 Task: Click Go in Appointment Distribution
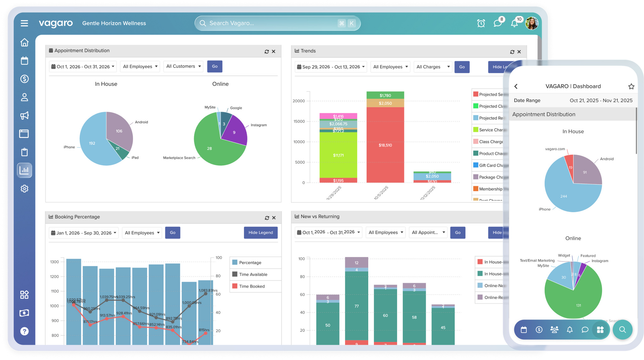[x=215, y=66]
